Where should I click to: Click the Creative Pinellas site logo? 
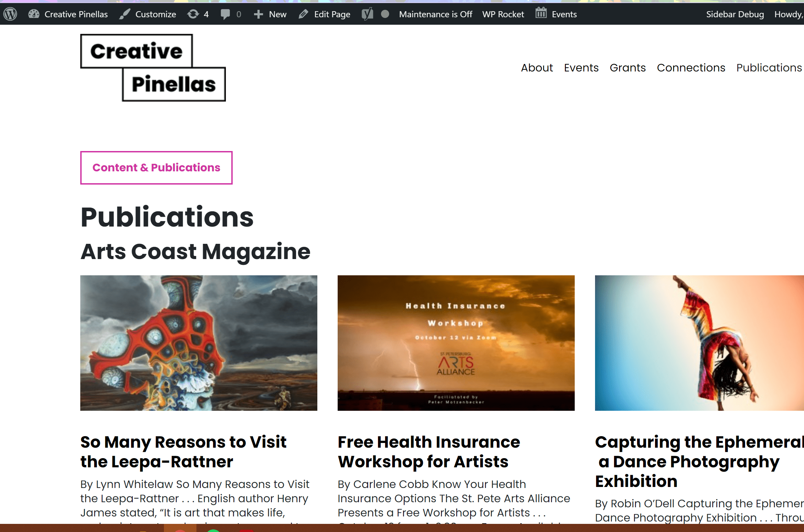[x=153, y=67]
